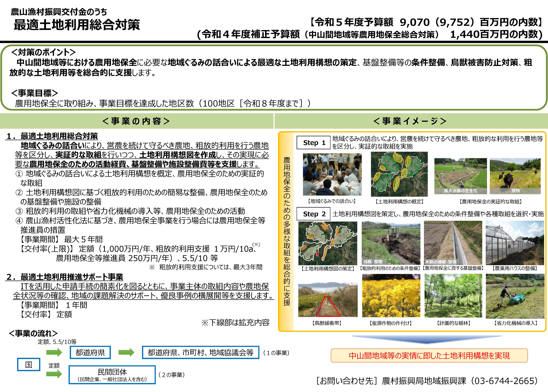
Task: Click item ① 地域ぐるみの話合いによる土地利用構想
Action: [139, 178]
